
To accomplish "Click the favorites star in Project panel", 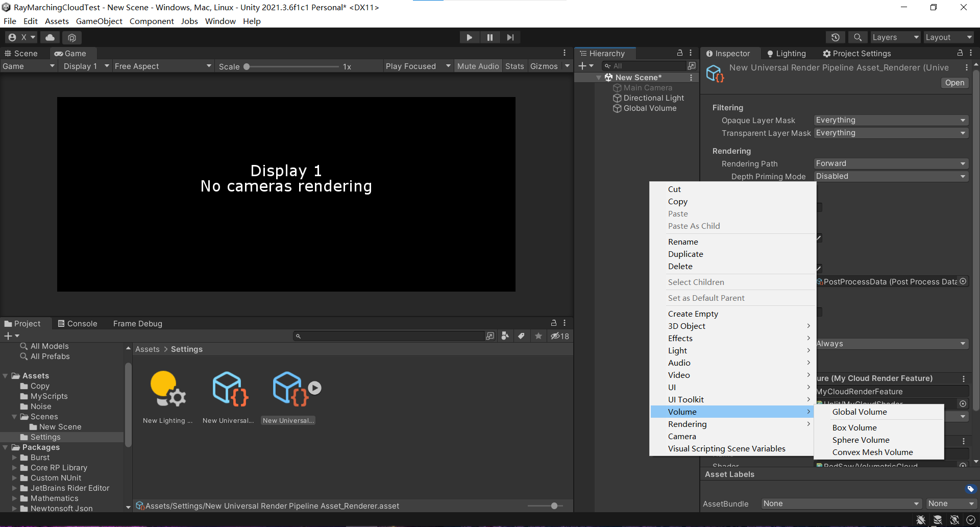I will [538, 336].
